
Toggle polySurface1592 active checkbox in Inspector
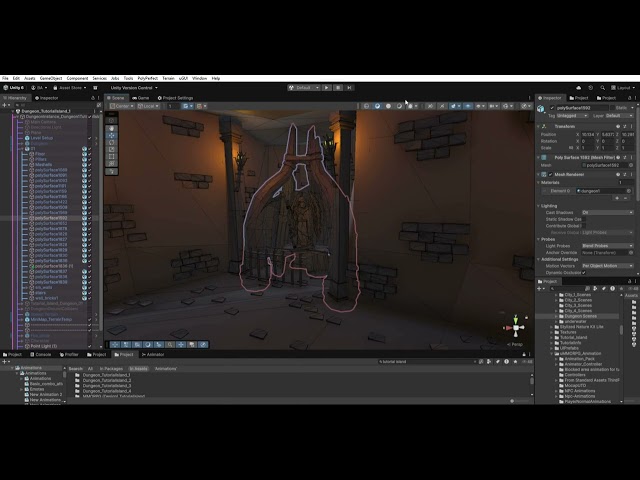pyautogui.click(x=552, y=108)
